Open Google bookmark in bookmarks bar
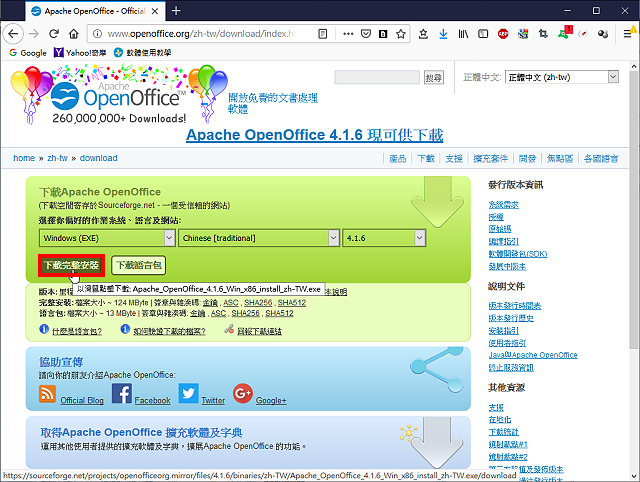 coord(28,53)
